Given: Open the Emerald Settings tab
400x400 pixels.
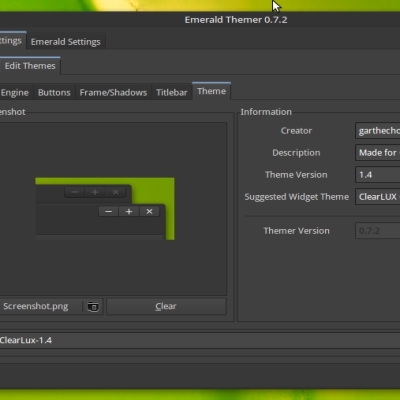Looking at the screenshot, I should 66,42.
